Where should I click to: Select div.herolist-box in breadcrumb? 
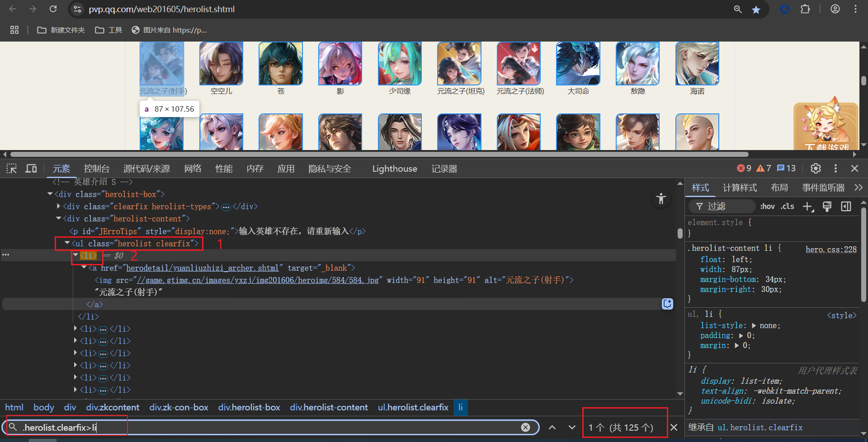[249, 407]
